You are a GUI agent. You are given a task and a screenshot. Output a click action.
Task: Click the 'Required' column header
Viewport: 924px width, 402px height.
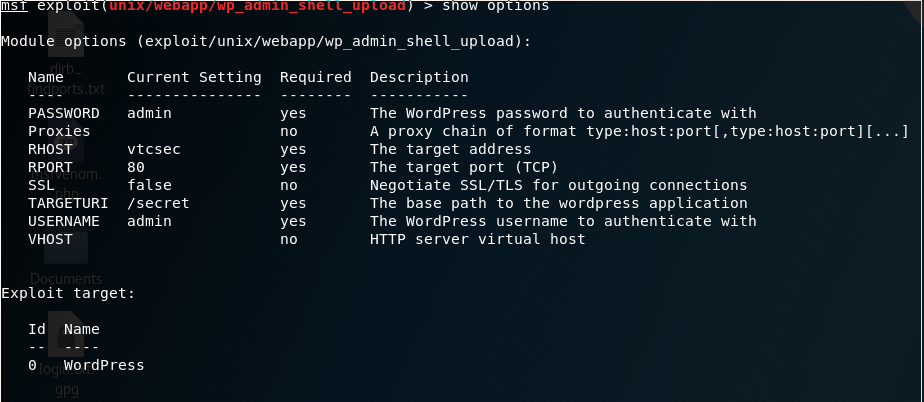tap(315, 77)
